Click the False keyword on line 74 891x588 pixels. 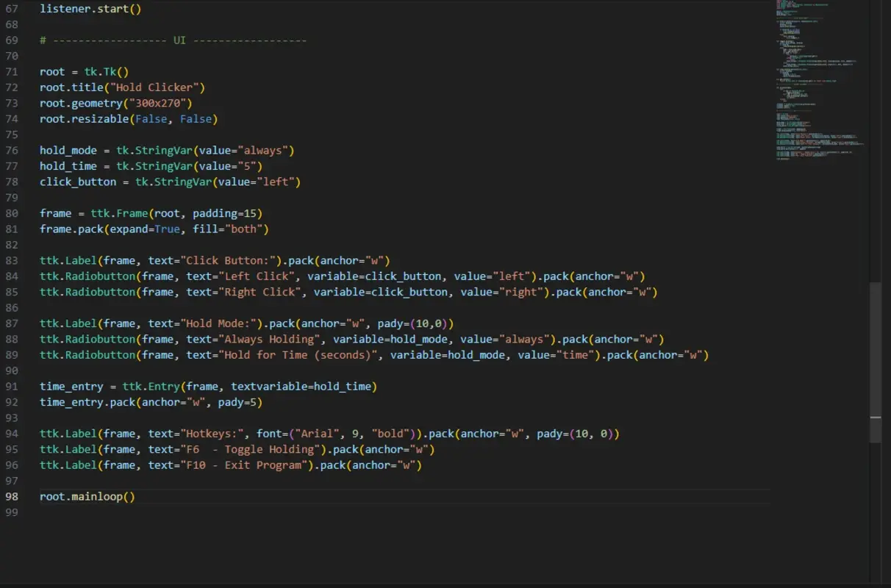click(x=150, y=118)
